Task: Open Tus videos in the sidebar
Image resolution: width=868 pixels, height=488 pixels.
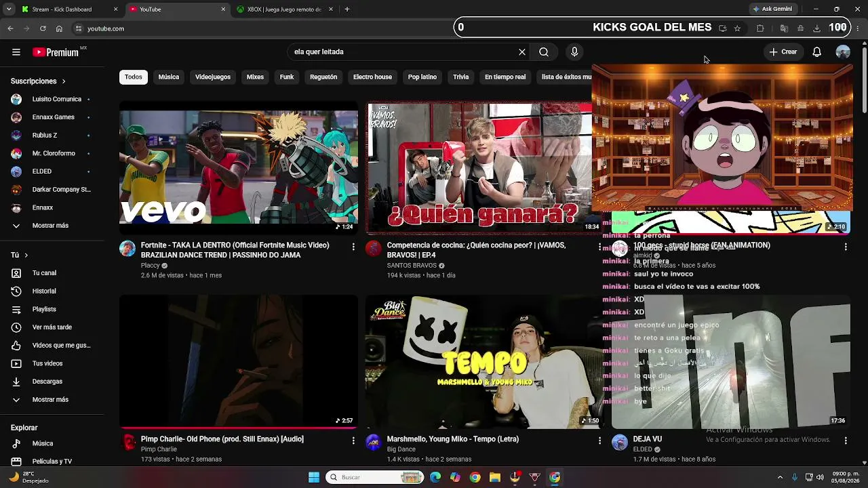Action: (52, 364)
